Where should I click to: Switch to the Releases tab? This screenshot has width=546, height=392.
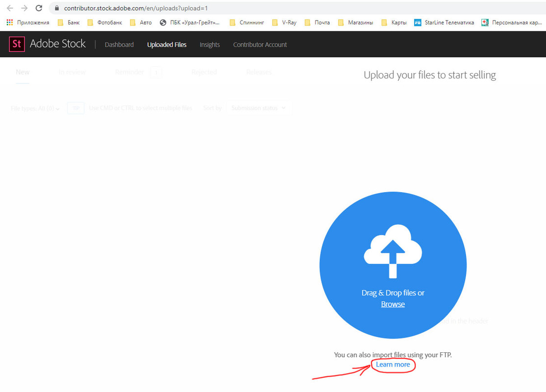click(259, 72)
